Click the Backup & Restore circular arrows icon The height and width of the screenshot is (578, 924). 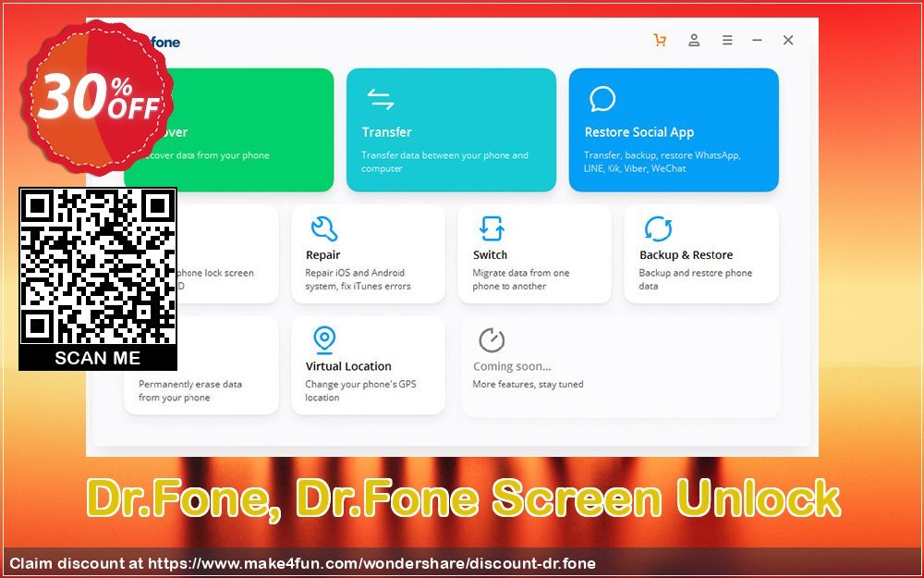(x=658, y=228)
